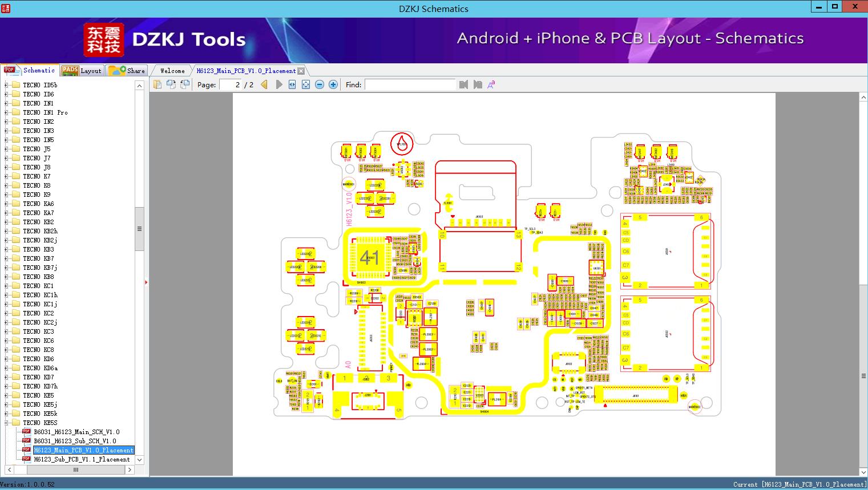Image resolution: width=868 pixels, height=490 pixels.
Task: Click the folder icon of TECNO KC8
Action: coord(16,350)
